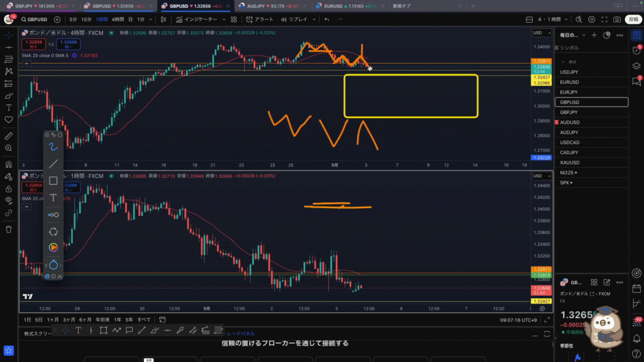Image resolution: width=644 pixels, height=362 pixels.
Task: Expand the indicators favorites dropdown arrow
Action: 224,19
